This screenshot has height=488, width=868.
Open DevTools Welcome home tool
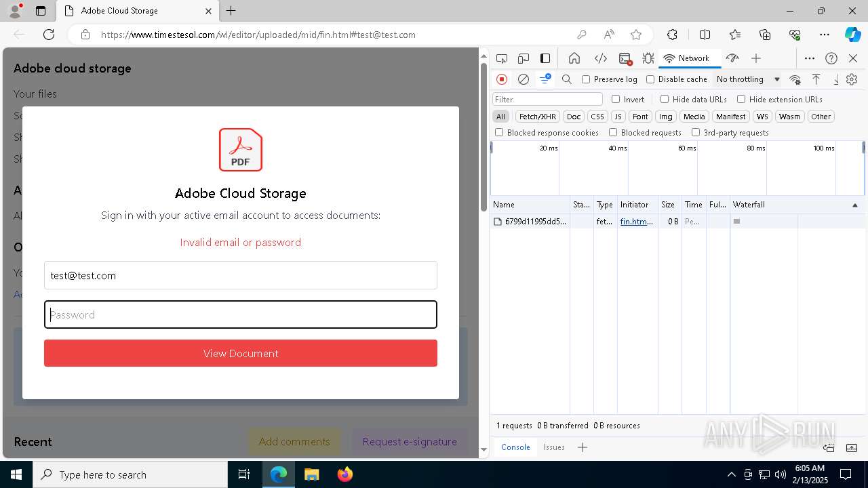(574, 58)
